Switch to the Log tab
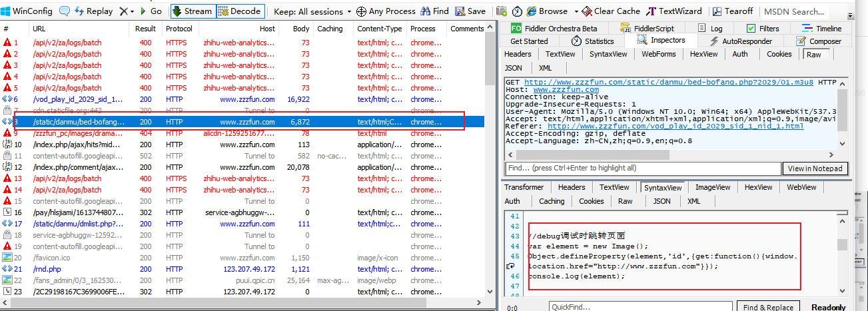Image resolution: width=868 pixels, height=311 pixels. coord(709,29)
